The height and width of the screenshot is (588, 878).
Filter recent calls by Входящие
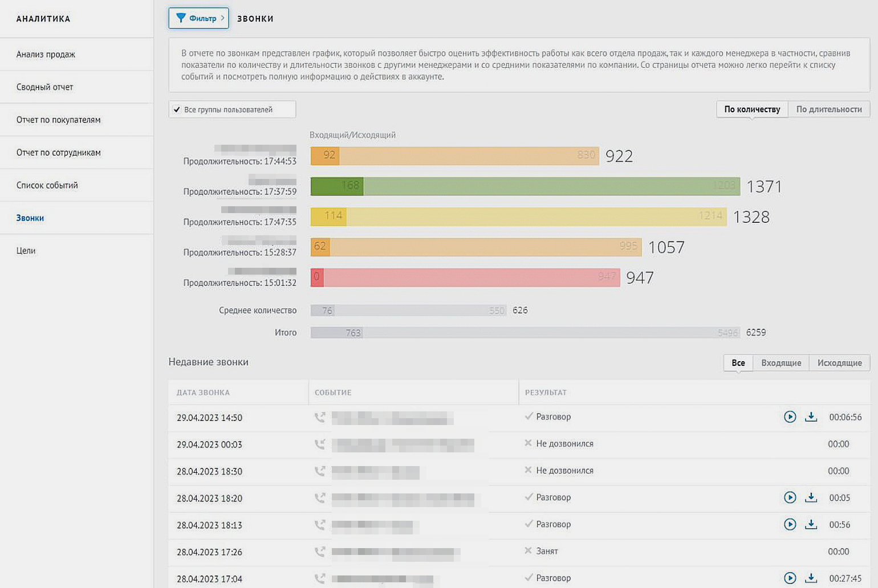click(x=781, y=363)
